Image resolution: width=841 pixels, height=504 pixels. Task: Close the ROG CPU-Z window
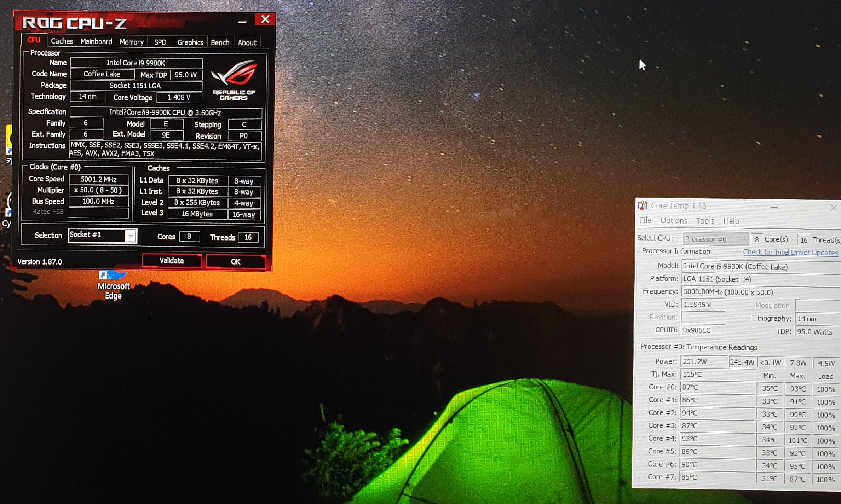(x=265, y=19)
